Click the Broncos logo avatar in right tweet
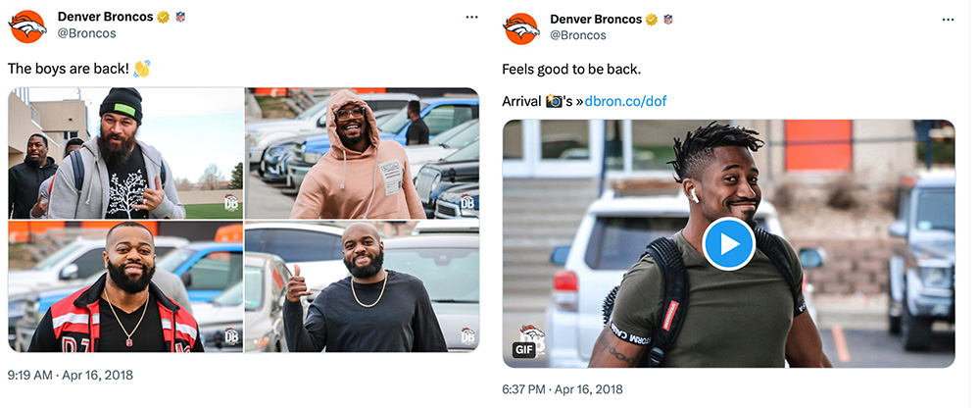 point(521,28)
